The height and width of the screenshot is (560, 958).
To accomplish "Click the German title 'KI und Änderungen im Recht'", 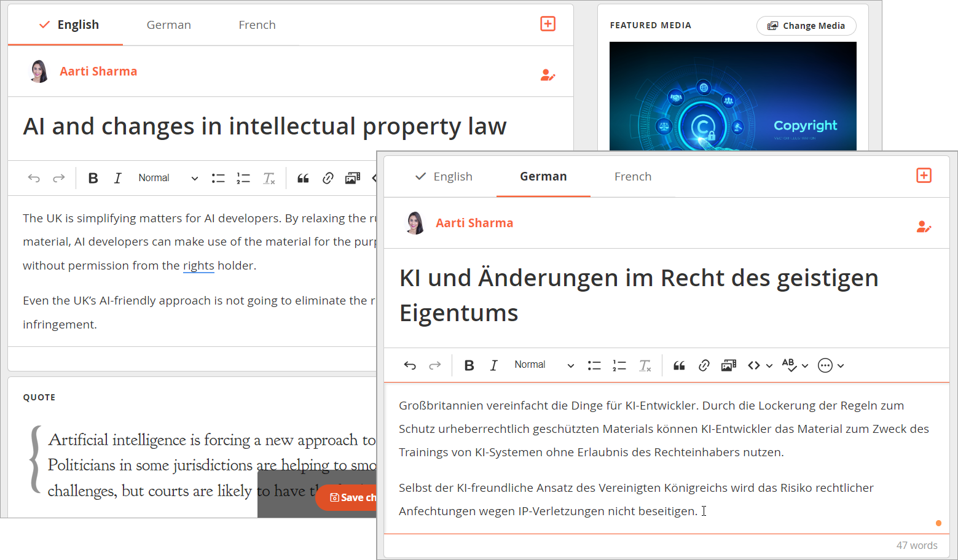I will [639, 295].
